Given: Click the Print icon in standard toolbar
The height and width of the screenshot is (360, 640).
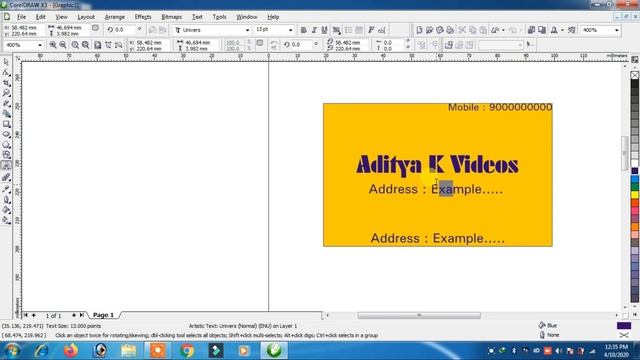Looking at the screenshot, I should (x=450, y=30).
